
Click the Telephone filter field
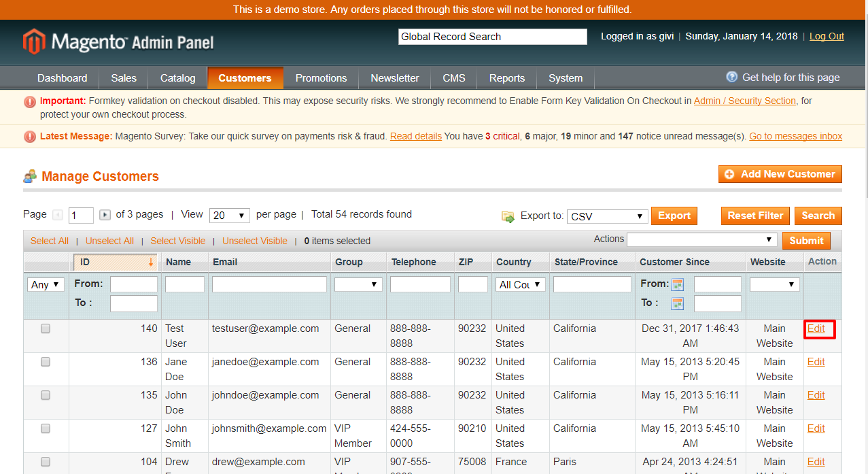coord(420,284)
